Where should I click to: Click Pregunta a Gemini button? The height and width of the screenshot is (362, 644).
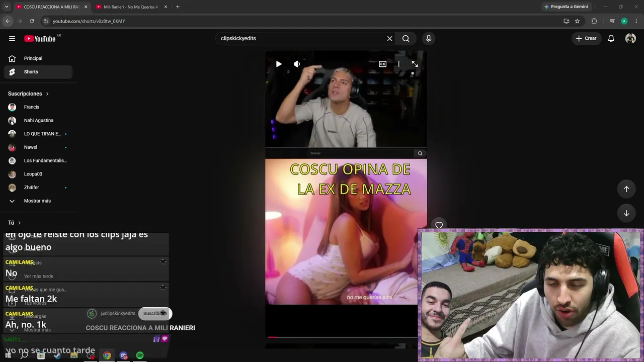566,7
